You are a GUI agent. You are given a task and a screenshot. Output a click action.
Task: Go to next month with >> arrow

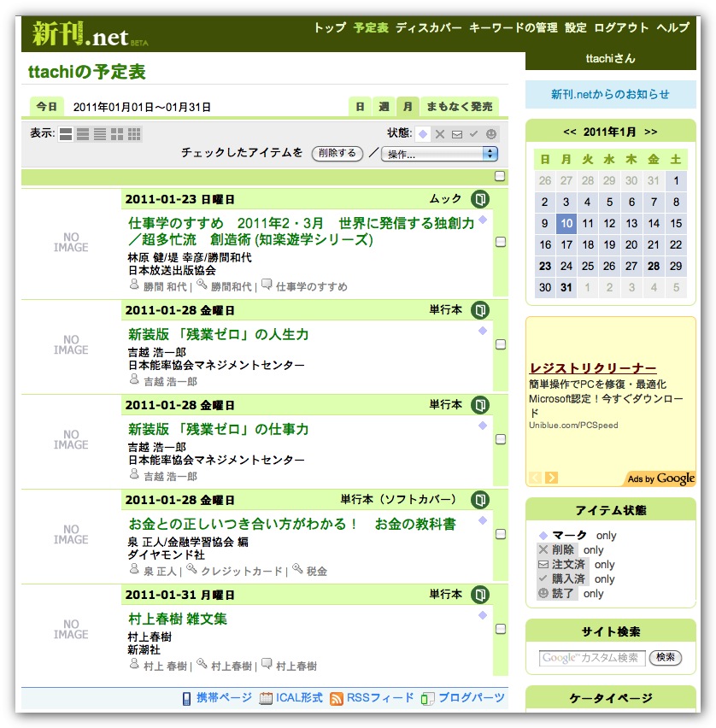pyautogui.click(x=651, y=132)
